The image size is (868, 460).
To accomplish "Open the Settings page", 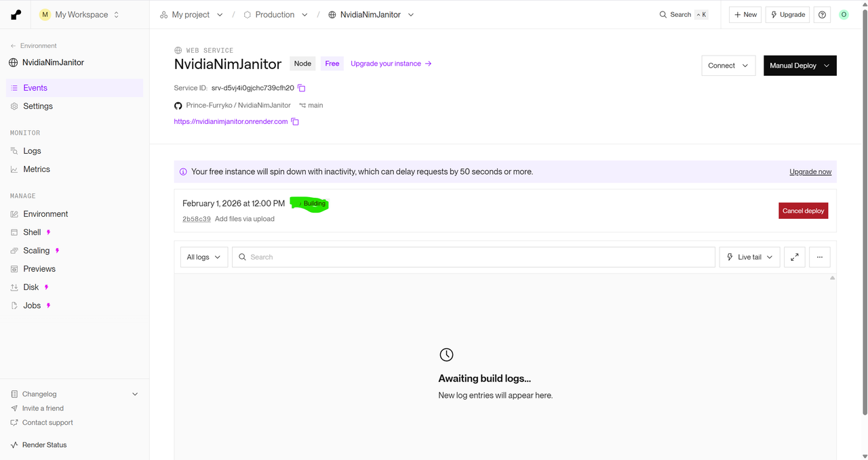I will click(75, 106).
